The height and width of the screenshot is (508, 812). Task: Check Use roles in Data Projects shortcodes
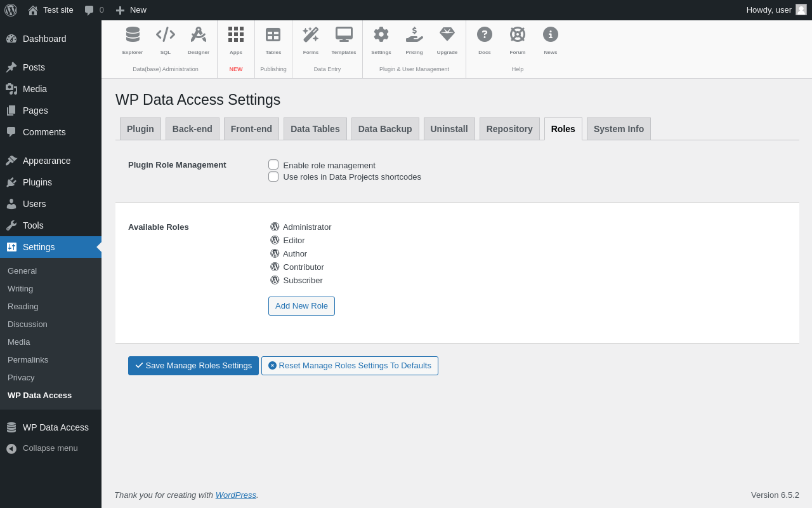click(273, 177)
